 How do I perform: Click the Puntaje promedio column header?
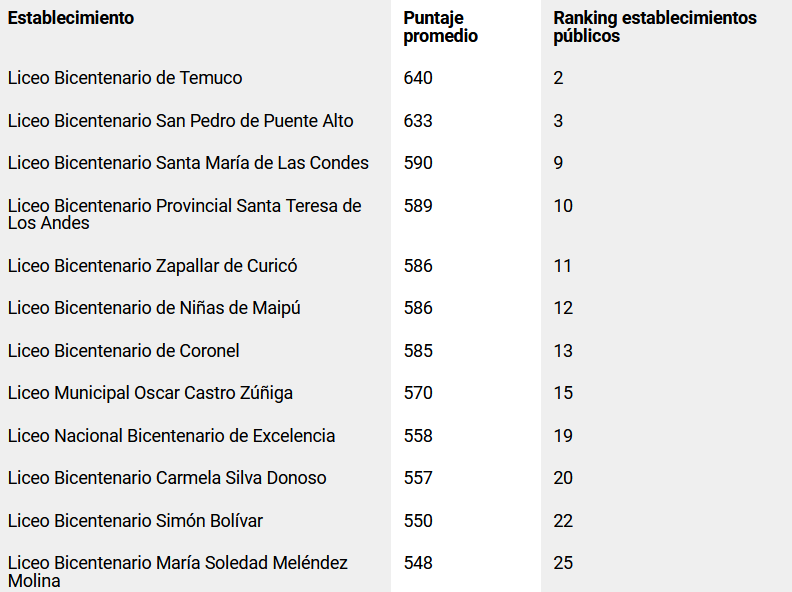(x=440, y=27)
